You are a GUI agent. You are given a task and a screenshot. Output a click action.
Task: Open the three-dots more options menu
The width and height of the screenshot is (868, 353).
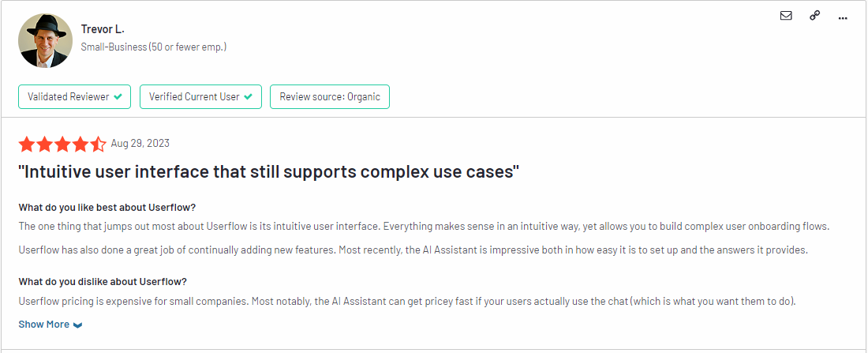pyautogui.click(x=843, y=17)
